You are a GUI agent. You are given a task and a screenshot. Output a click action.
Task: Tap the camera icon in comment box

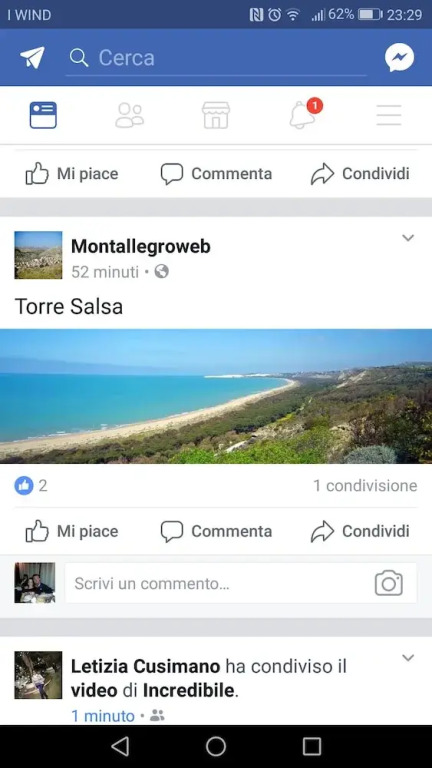point(389,583)
